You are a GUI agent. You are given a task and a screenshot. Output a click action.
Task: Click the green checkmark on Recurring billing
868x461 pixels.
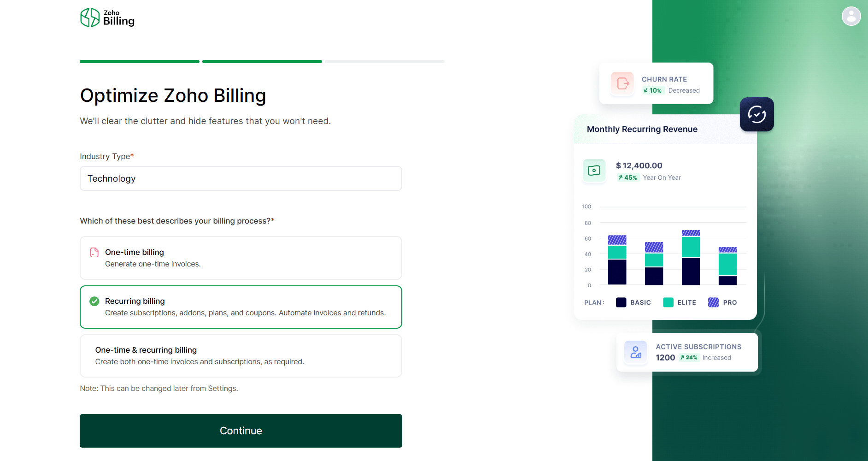94,301
